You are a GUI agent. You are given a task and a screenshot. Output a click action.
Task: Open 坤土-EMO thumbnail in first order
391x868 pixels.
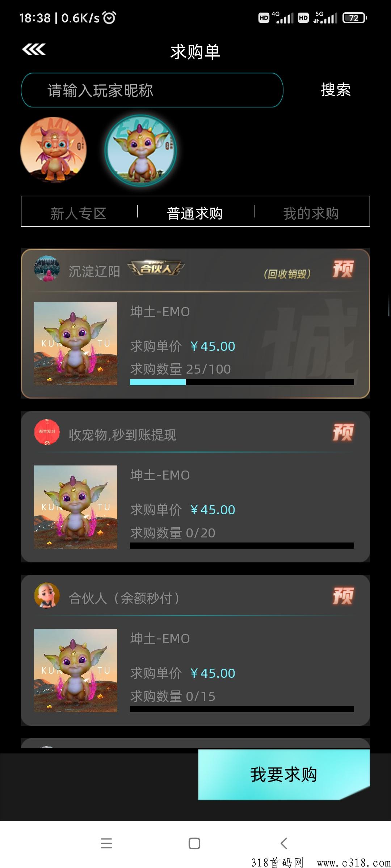tap(76, 344)
